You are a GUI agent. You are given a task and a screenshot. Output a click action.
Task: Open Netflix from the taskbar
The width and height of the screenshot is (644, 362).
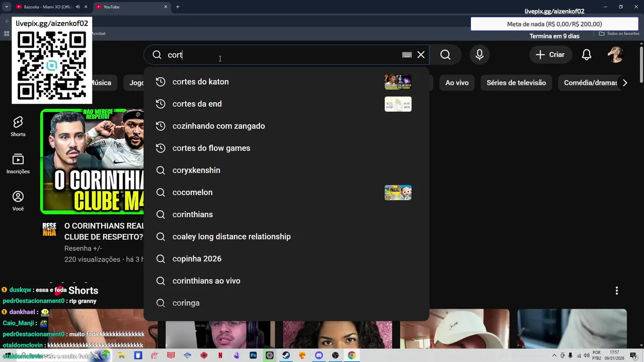220,355
